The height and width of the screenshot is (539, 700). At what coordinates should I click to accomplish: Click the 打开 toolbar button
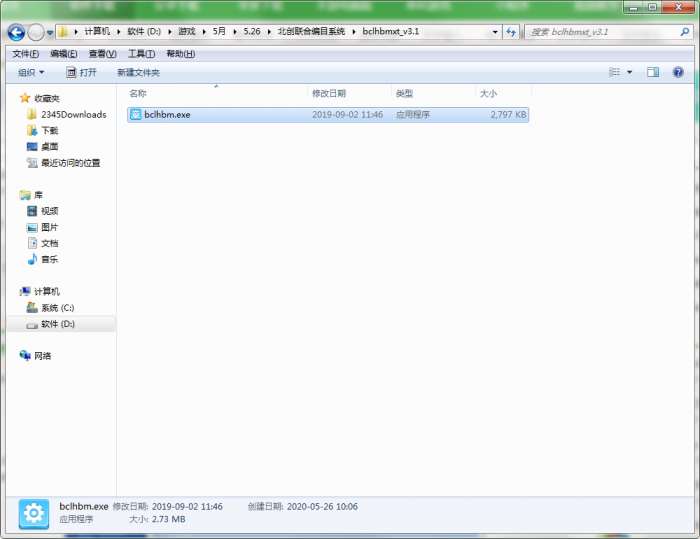click(81, 72)
